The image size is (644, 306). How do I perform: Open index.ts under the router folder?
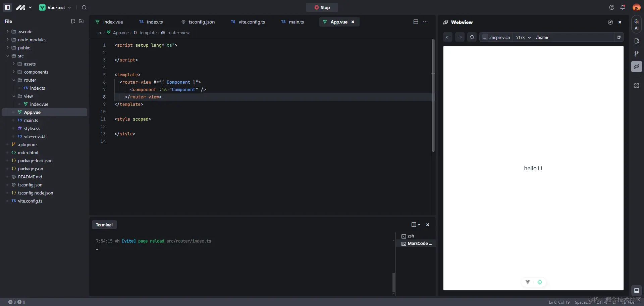pyautogui.click(x=45, y=88)
